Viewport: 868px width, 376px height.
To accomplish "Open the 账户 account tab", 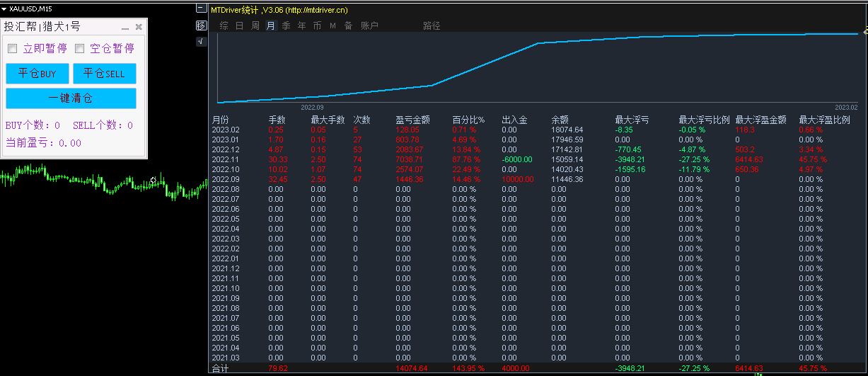I will point(369,25).
